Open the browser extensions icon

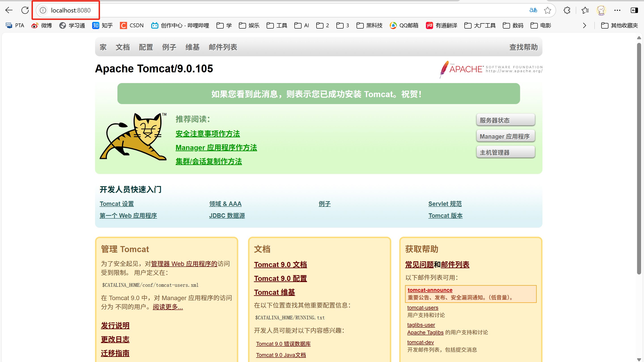coord(567,10)
